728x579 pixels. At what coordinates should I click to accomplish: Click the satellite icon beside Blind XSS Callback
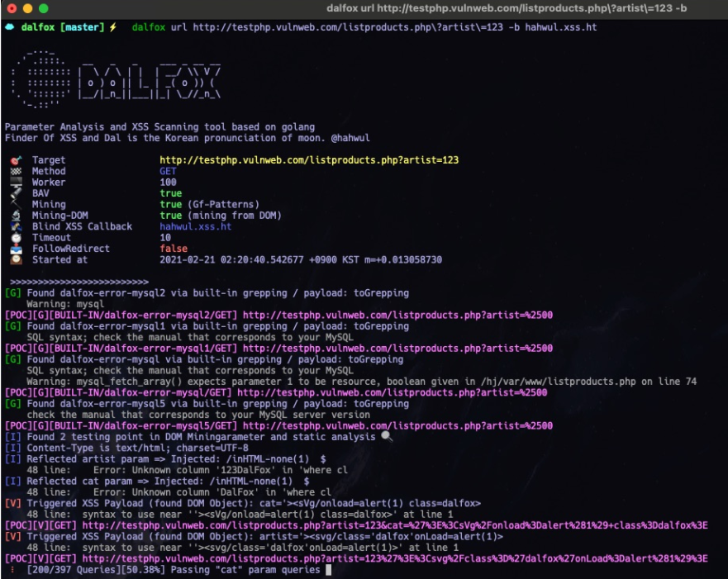pos(16,226)
